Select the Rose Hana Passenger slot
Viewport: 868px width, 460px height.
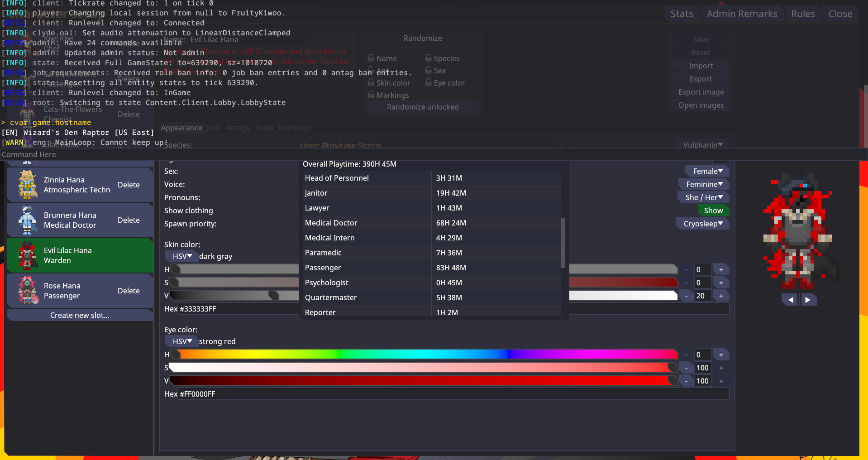click(80, 291)
